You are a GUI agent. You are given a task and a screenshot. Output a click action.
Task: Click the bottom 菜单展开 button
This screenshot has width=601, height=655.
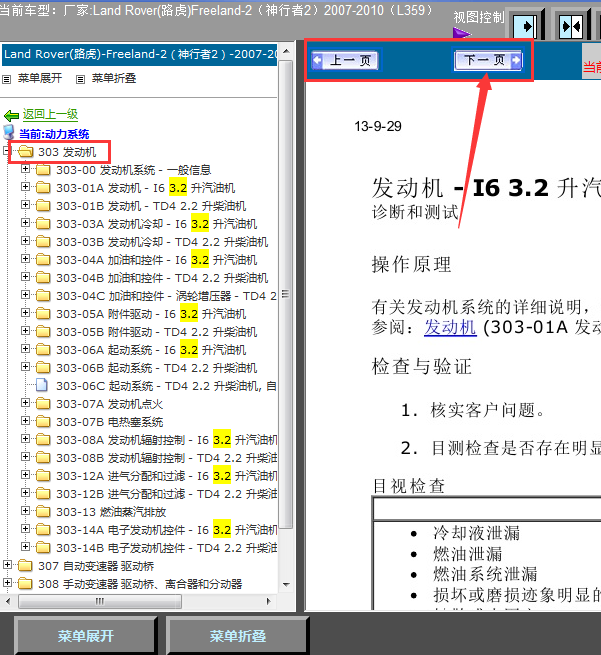pos(86,636)
